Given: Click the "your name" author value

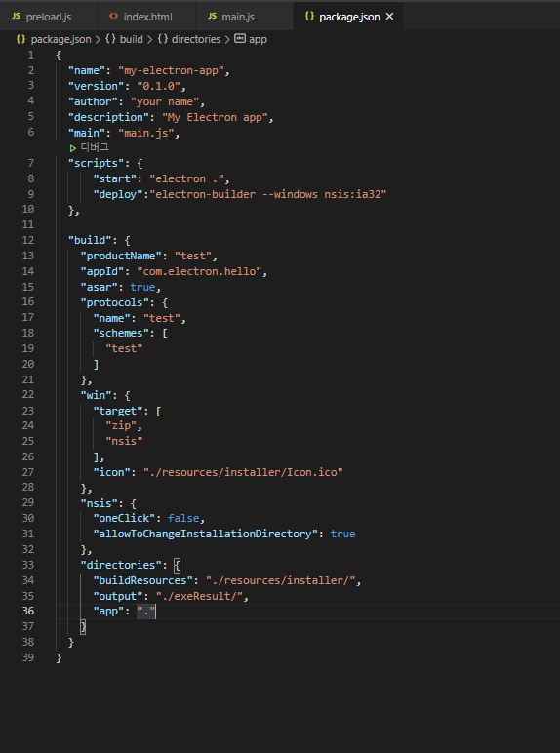Looking at the screenshot, I should point(164,101).
